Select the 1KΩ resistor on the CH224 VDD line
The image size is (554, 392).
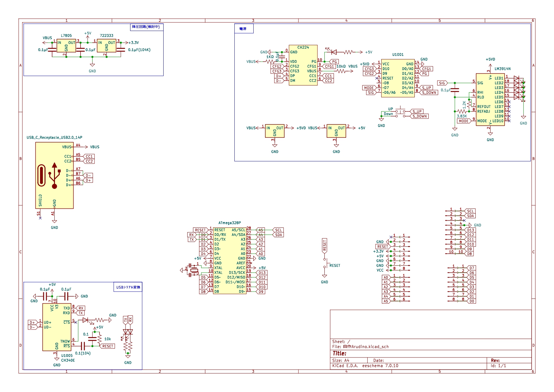tap(270, 62)
